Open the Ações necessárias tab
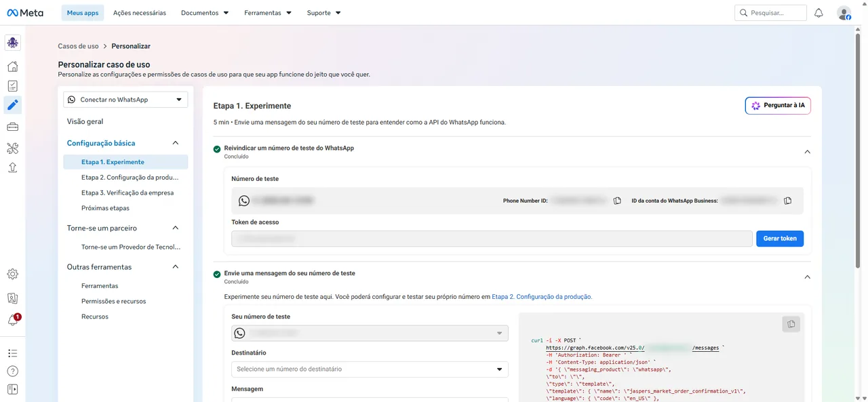The width and height of the screenshot is (868, 402). tap(140, 13)
